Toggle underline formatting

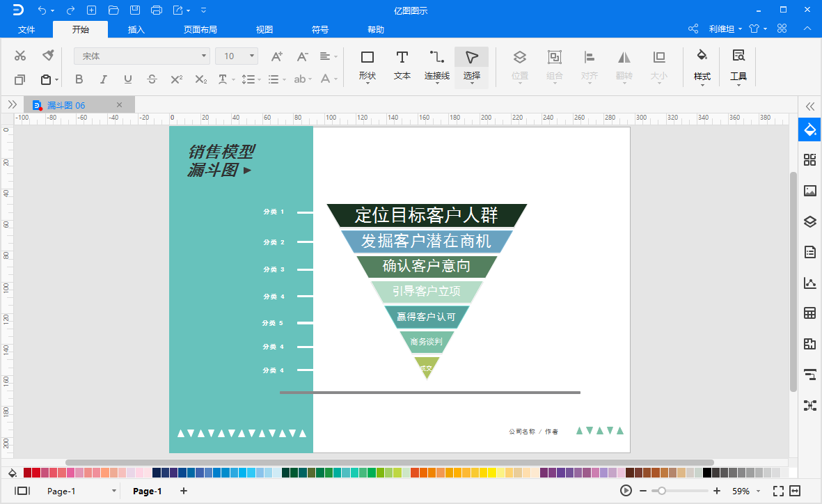click(x=127, y=79)
